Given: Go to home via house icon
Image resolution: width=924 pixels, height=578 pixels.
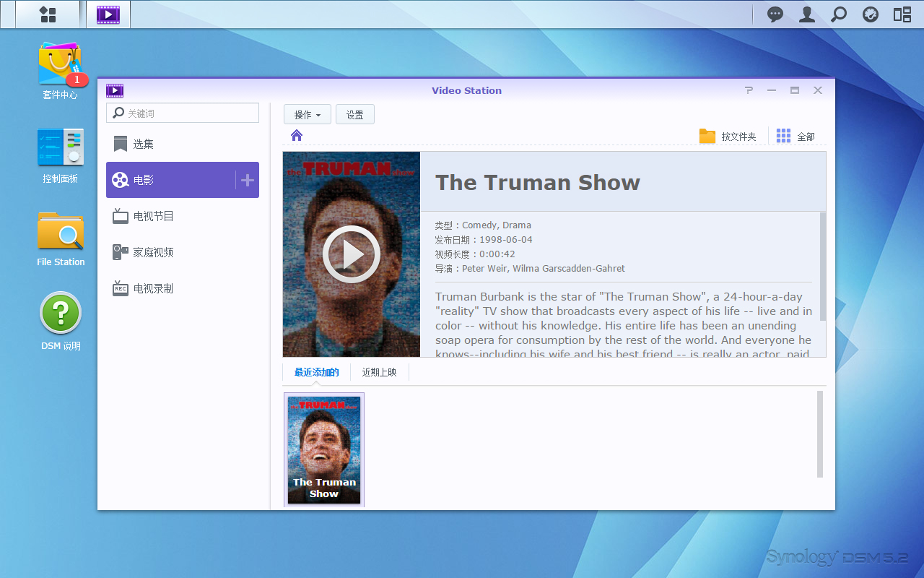Looking at the screenshot, I should point(297,136).
